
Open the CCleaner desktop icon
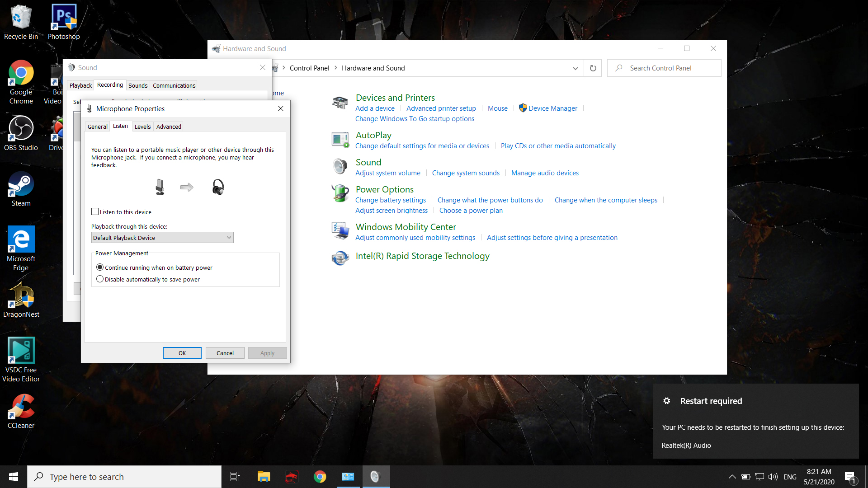point(21,411)
